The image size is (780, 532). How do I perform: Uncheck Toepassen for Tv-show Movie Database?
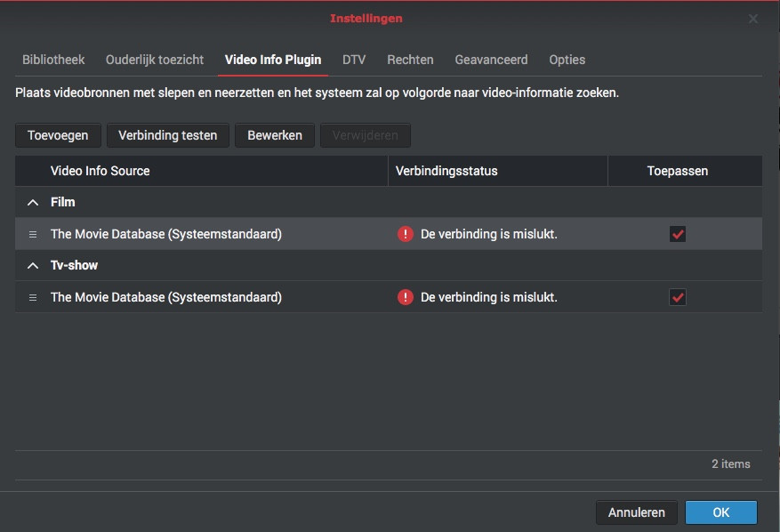tap(678, 297)
